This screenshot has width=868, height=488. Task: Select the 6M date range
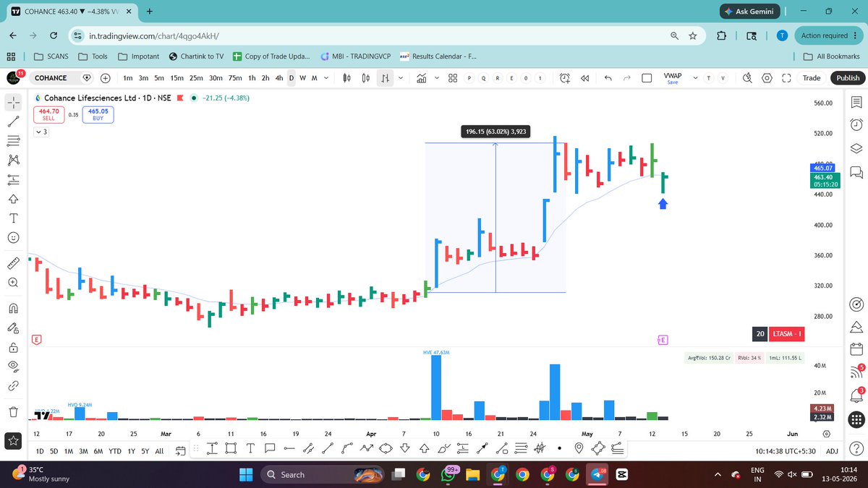98,450
